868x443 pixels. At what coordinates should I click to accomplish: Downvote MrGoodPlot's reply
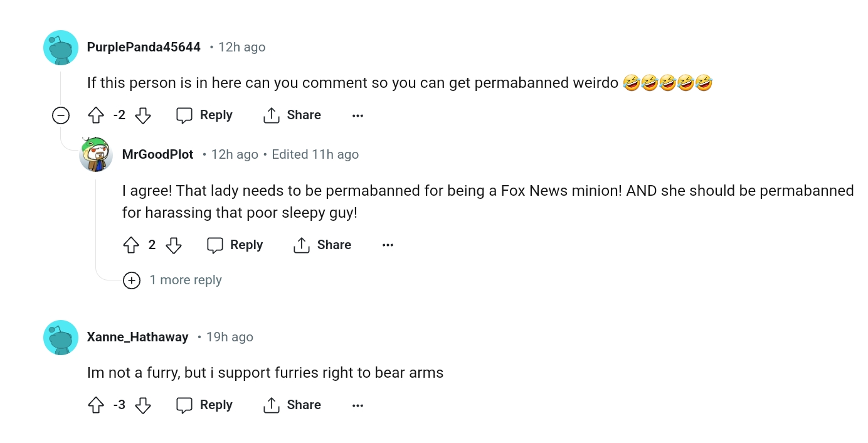[x=174, y=245]
